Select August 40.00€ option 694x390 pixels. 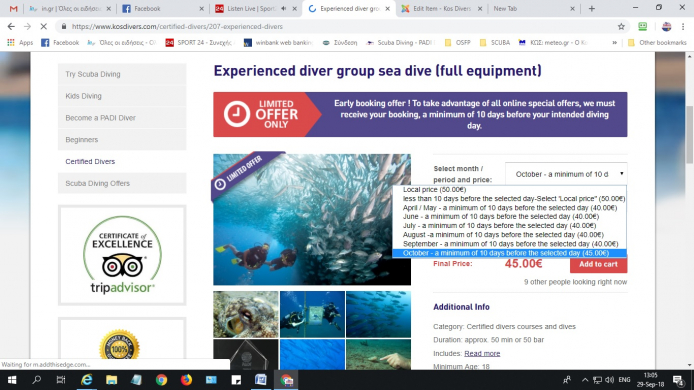pyautogui.click(x=509, y=235)
